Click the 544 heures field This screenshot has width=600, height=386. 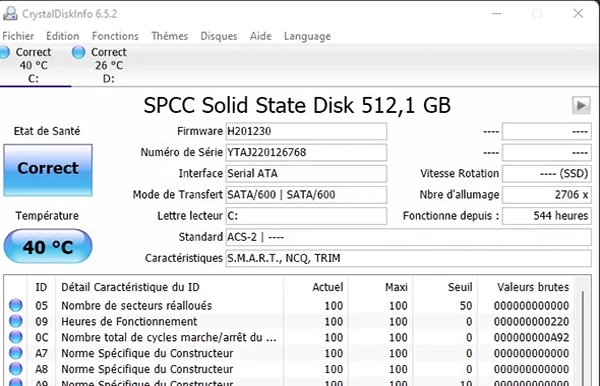pos(547,216)
